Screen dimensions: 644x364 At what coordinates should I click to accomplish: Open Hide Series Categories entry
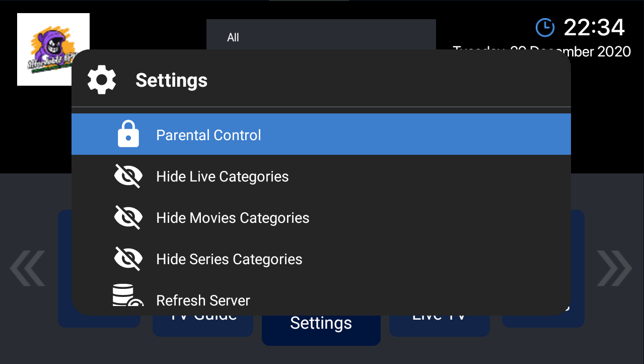pyautogui.click(x=229, y=259)
